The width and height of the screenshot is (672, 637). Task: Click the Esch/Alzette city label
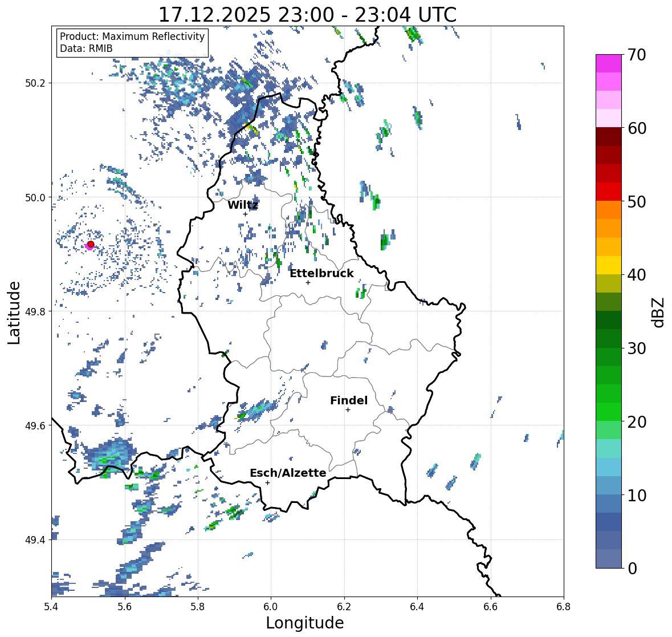[288, 473]
